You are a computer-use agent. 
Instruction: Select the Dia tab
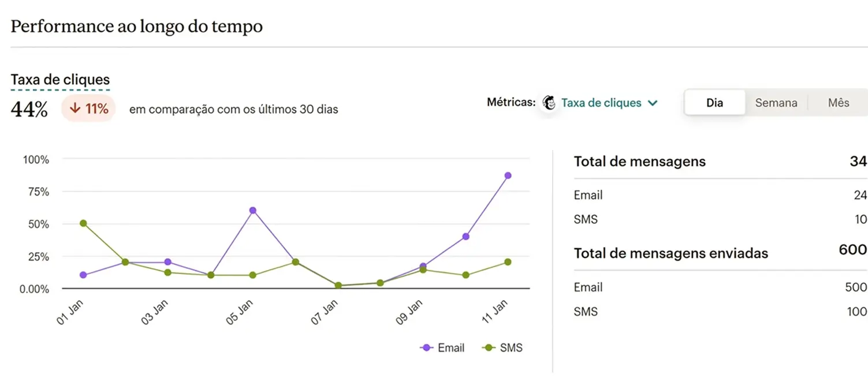pyautogui.click(x=714, y=102)
